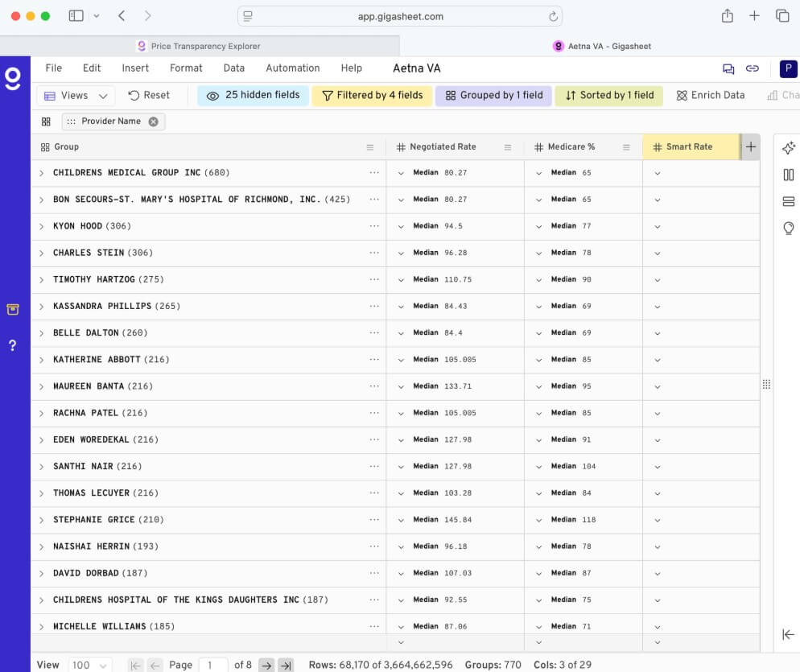Open the P user profile avatar

[788, 68]
